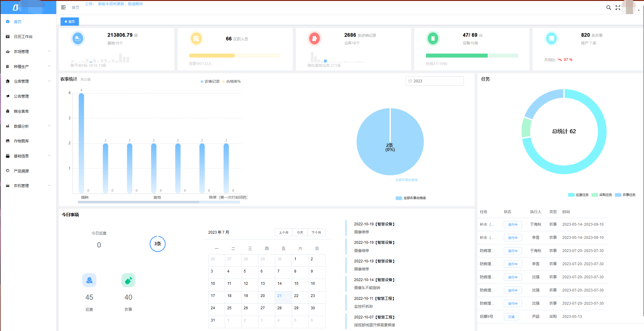Click the blue 巡查 inspection icon

[x=89, y=280]
